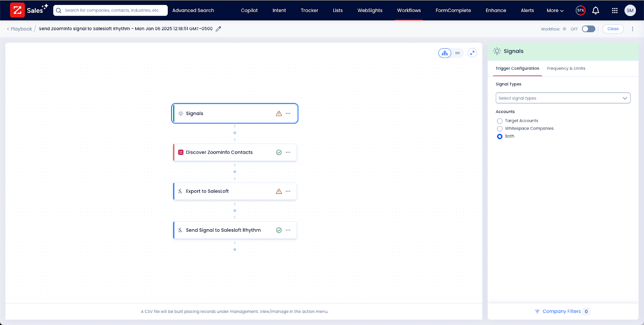Open the notifications bell
This screenshot has height=325, width=644.
click(596, 10)
